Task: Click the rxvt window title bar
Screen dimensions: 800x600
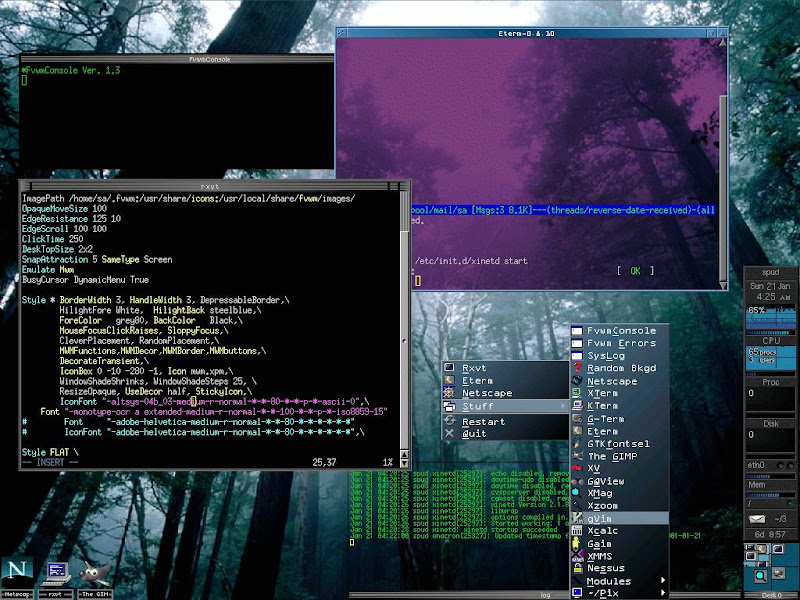Action: point(210,186)
